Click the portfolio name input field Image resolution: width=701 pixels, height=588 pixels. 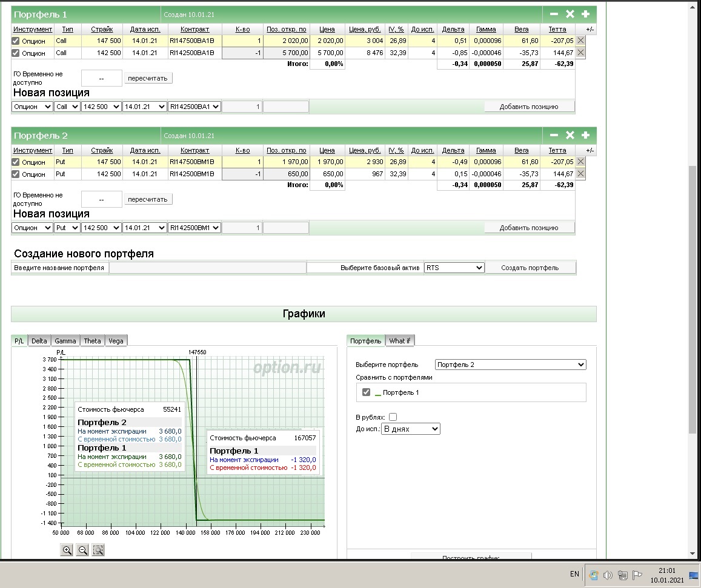point(207,268)
